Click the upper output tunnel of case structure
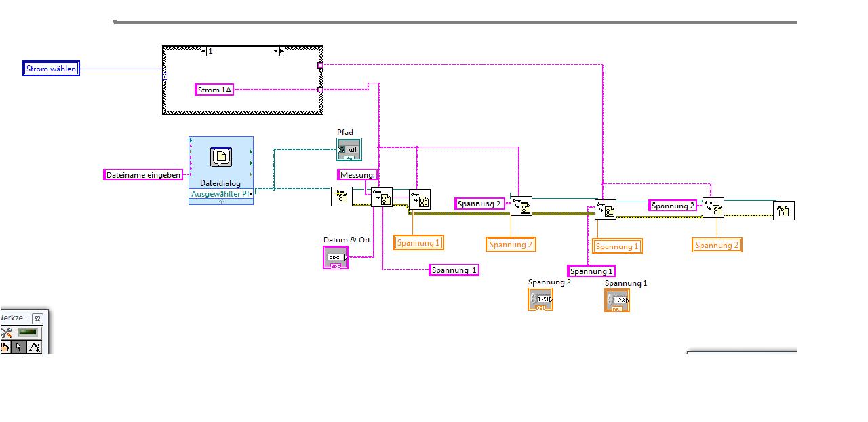This screenshot has height=422, width=868. pyautogui.click(x=320, y=66)
